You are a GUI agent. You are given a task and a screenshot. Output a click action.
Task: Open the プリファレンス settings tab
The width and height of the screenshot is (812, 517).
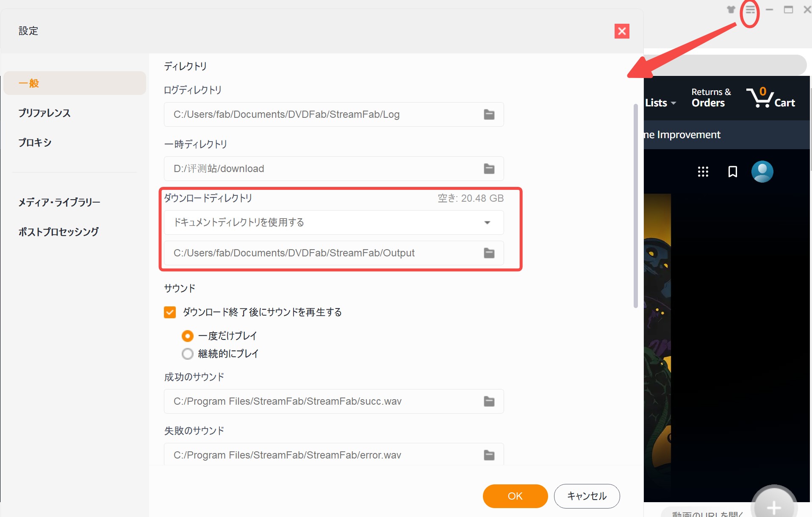click(x=44, y=113)
